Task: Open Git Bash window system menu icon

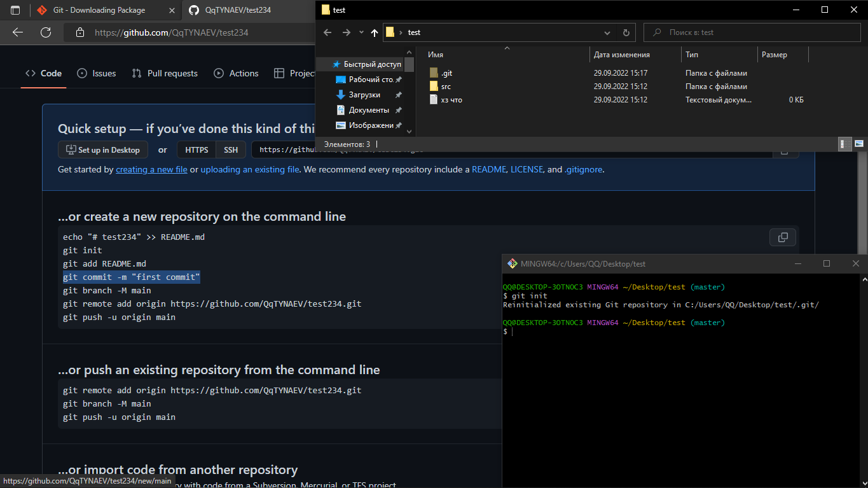Action: click(x=512, y=263)
